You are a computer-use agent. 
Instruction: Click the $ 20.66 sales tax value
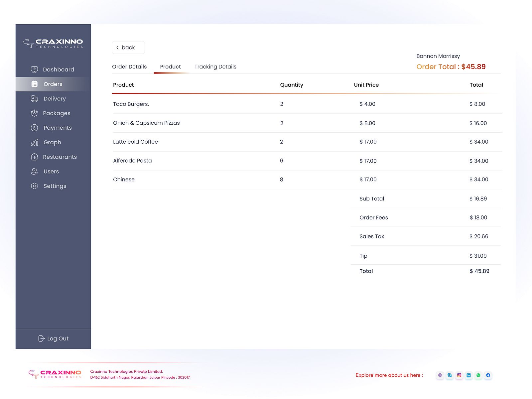point(479,236)
